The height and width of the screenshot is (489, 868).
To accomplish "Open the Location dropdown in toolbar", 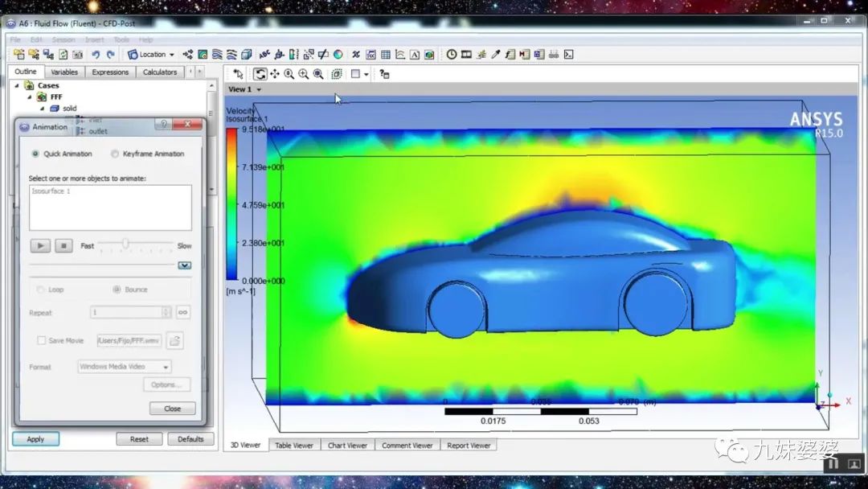I will pos(151,54).
